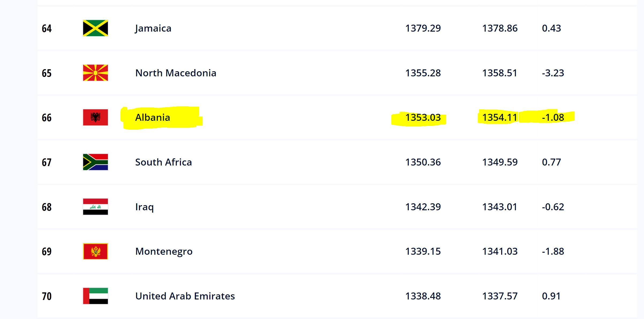Click Albania's total points 1353.03

pos(423,117)
